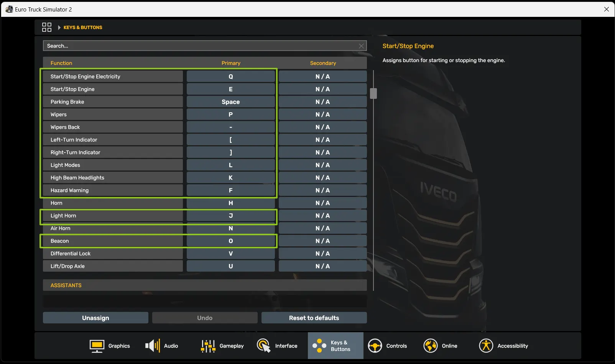Select the Left-Turn Indicator function row
Viewport: 615px width, 364px height.
click(x=113, y=140)
